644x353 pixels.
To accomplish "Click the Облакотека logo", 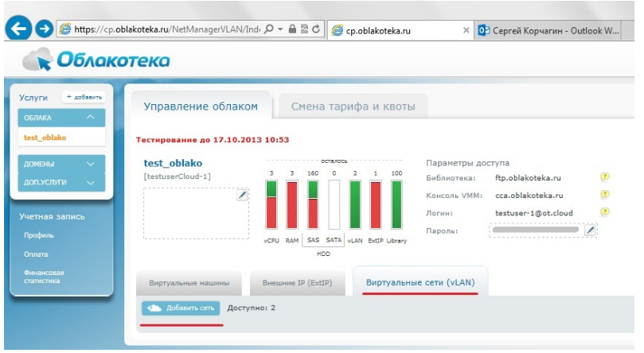I will click(x=96, y=60).
